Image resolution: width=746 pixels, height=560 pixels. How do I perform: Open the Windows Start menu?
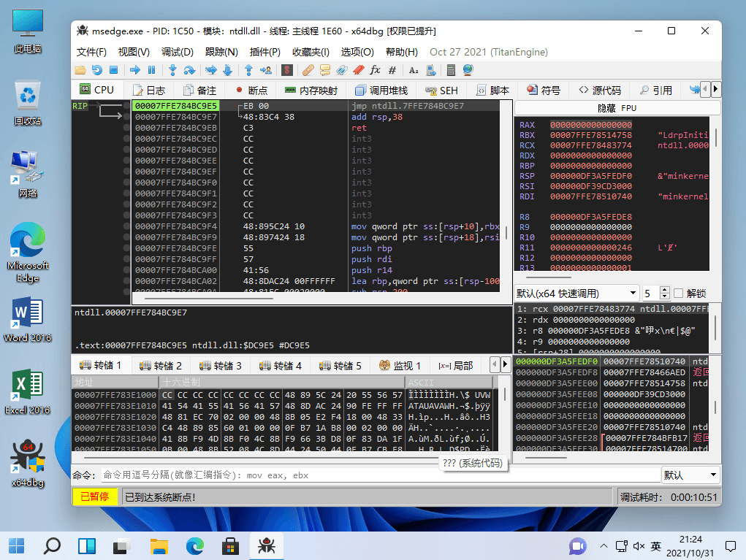click(17, 546)
